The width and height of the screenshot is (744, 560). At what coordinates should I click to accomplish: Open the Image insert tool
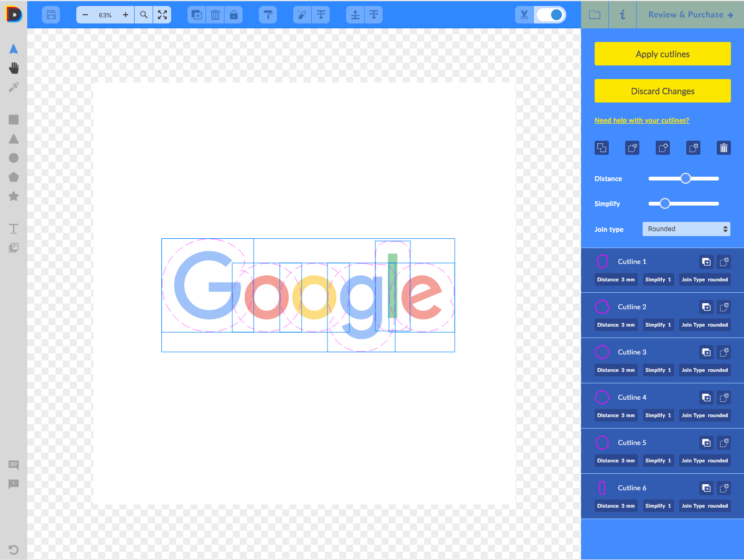coord(13,248)
